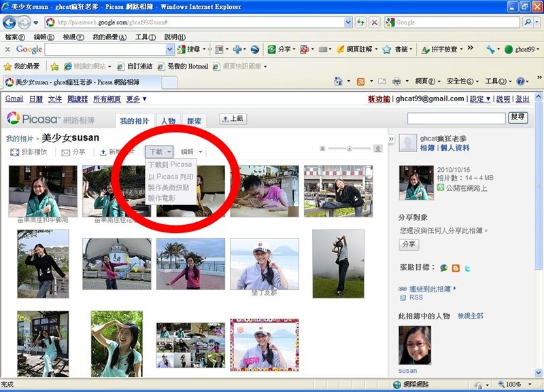
Task: Click the 上載 upload button
Action: pyautogui.click(x=233, y=119)
